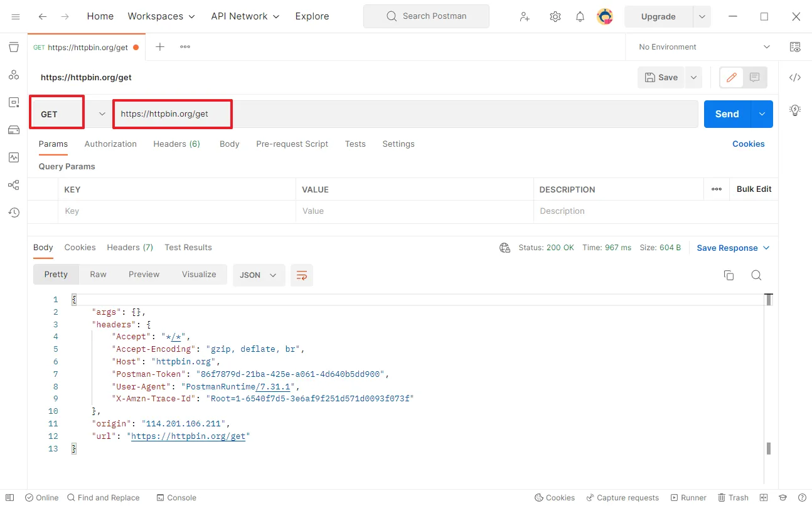Open the user avatar menu
The height and width of the screenshot is (506, 812).
(x=605, y=16)
